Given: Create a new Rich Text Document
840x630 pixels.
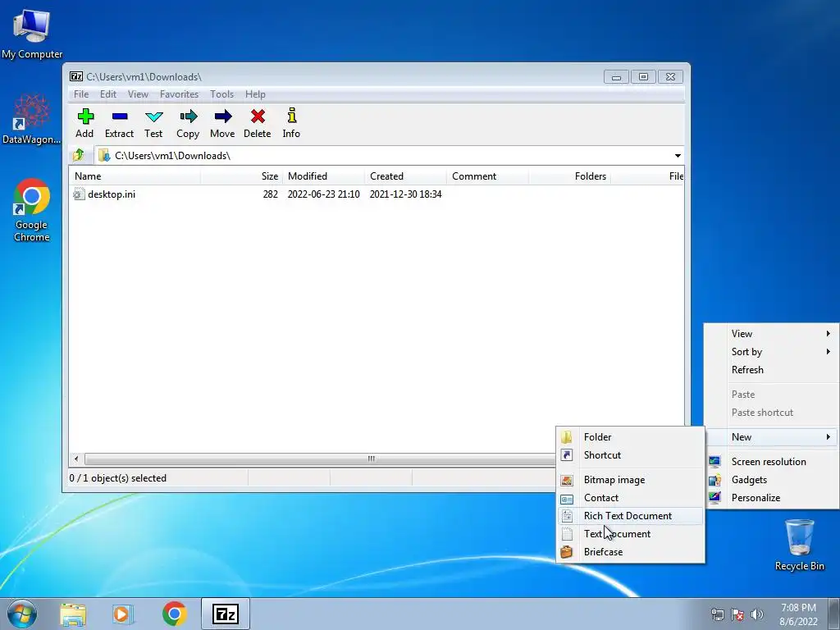Looking at the screenshot, I should click(x=631, y=516).
